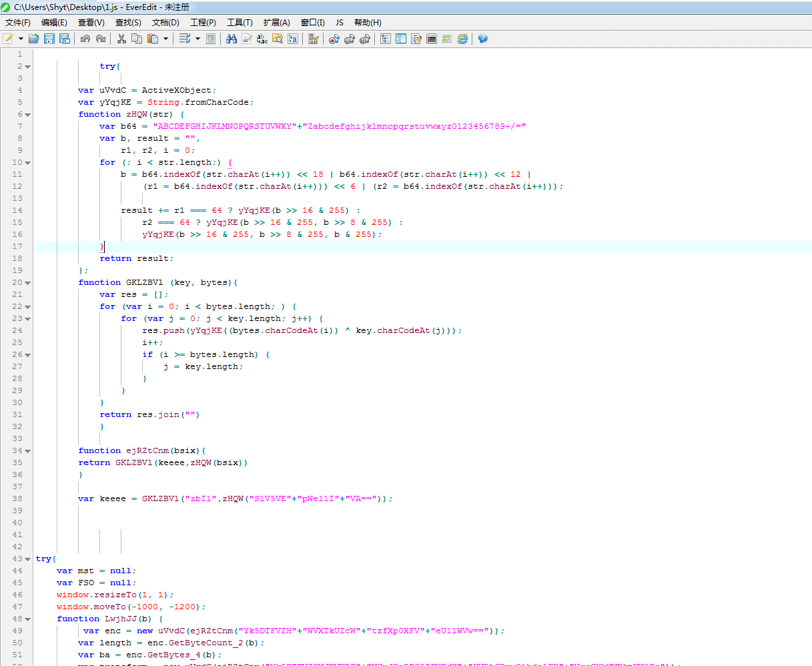Click the icon left of column marker

pyautogui.click(x=293, y=39)
